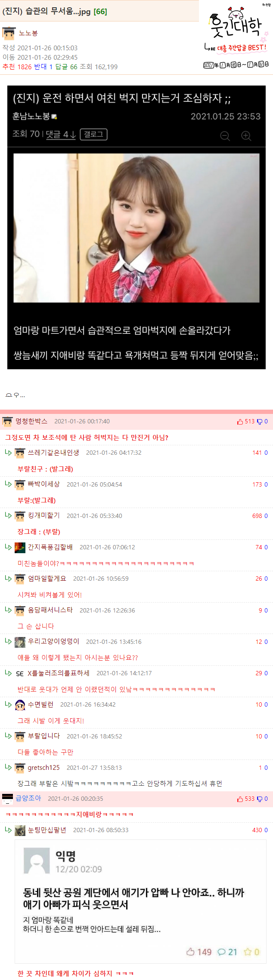273x980 pixels.
Task: Jump to 댓글 4 comments link
Action: click(61, 135)
